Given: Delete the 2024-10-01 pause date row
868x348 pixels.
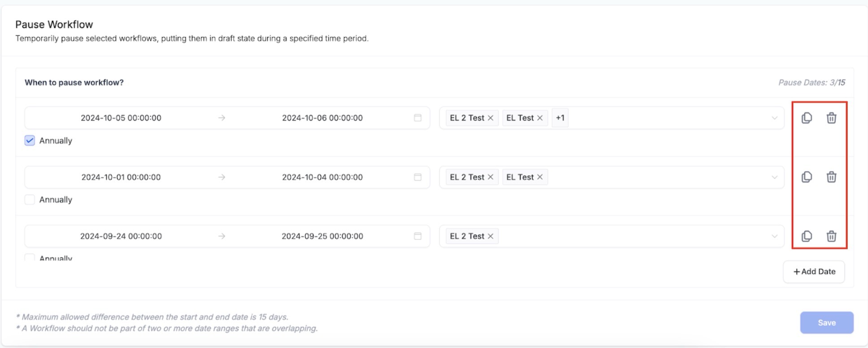Looking at the screenshot, I should 831,177.
